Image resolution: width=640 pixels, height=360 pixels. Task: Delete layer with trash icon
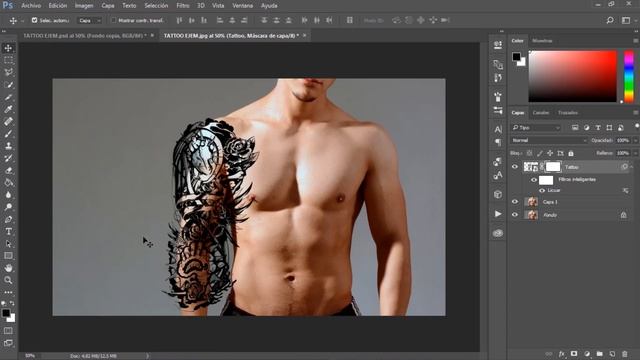pos(625,354)
